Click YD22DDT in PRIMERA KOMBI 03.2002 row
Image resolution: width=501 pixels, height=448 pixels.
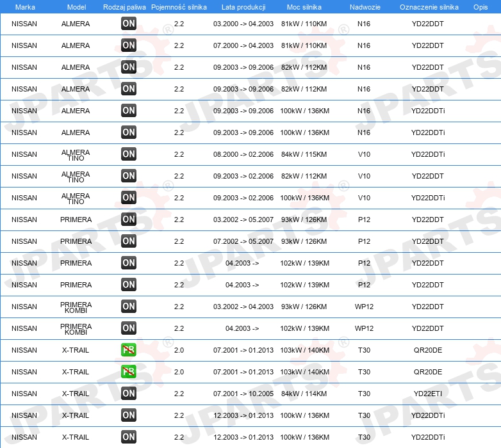pos(428,307)
